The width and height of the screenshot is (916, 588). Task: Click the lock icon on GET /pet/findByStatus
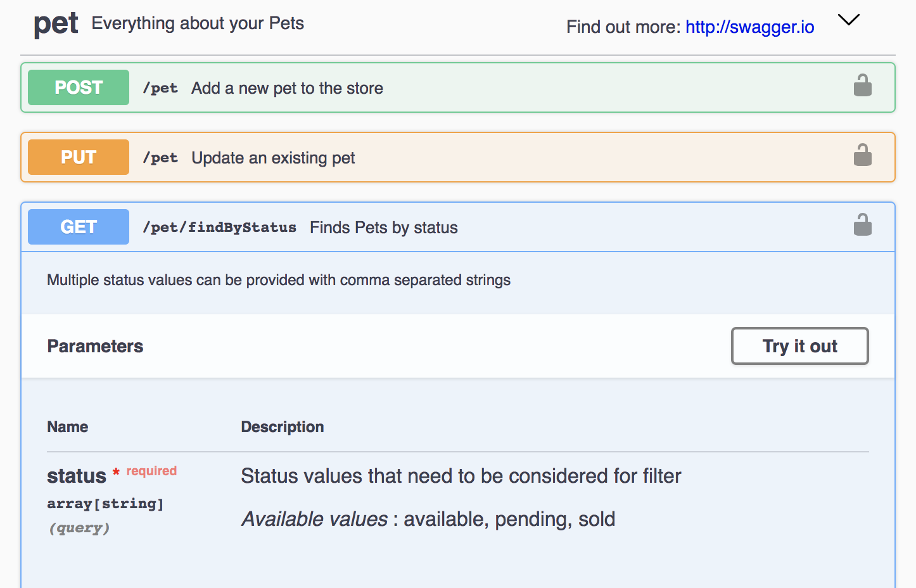(862, 225)
